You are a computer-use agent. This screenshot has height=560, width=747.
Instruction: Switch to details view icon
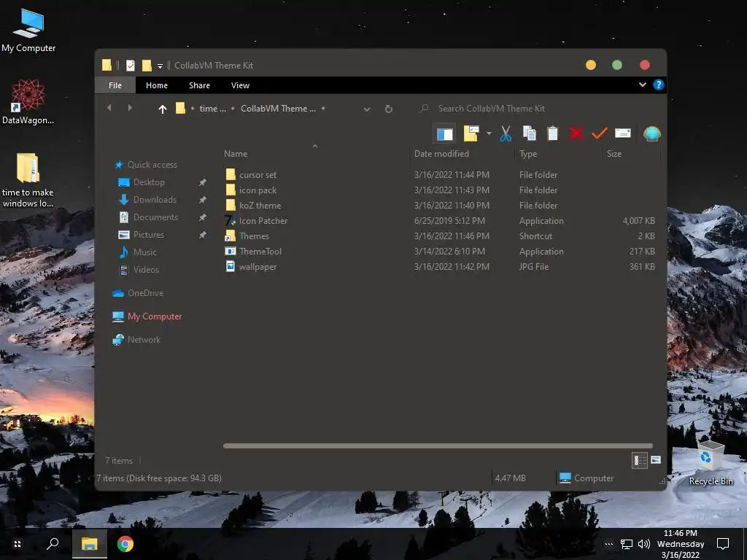[639, 460]
